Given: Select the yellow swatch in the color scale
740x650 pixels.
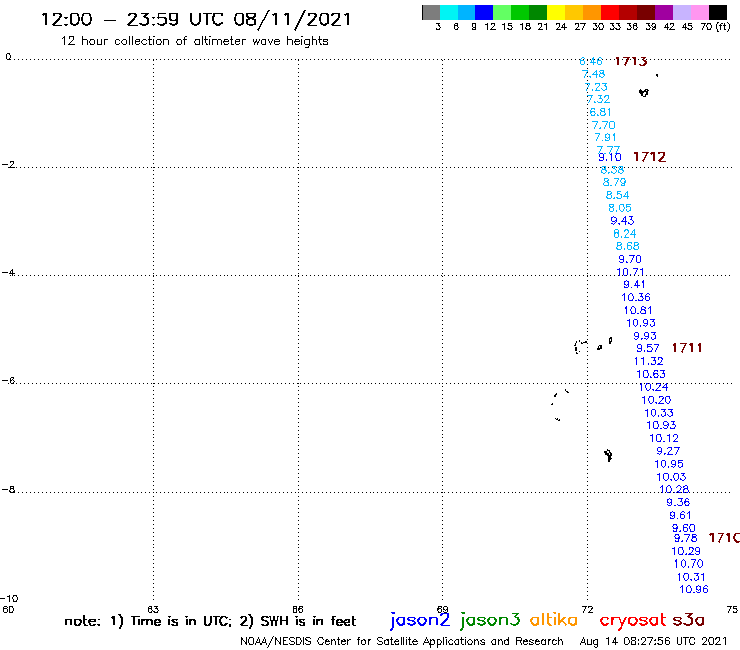Looking at the screenshot, I should [x=556, y=12].
